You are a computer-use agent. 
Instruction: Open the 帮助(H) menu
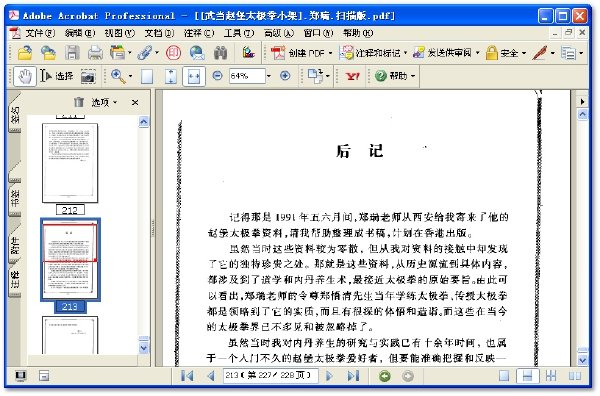click(x=357, y=33)
